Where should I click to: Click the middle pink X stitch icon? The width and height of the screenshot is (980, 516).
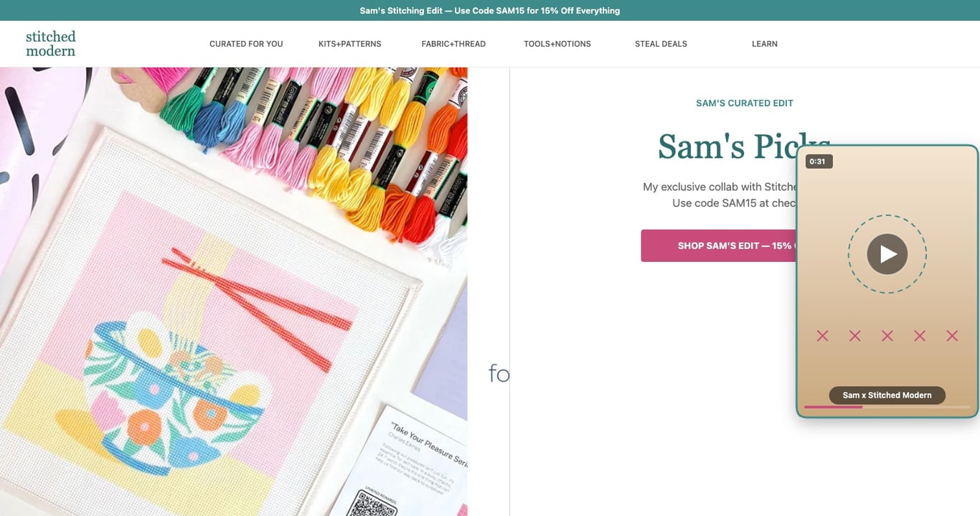pyautogui.click(x=887, y=336)
